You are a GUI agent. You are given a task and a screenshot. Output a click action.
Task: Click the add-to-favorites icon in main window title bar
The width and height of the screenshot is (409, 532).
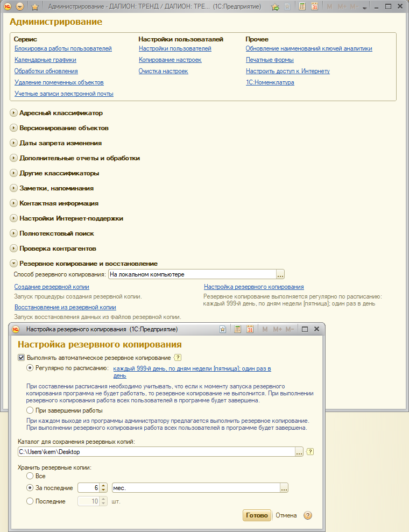click(287, 6)
